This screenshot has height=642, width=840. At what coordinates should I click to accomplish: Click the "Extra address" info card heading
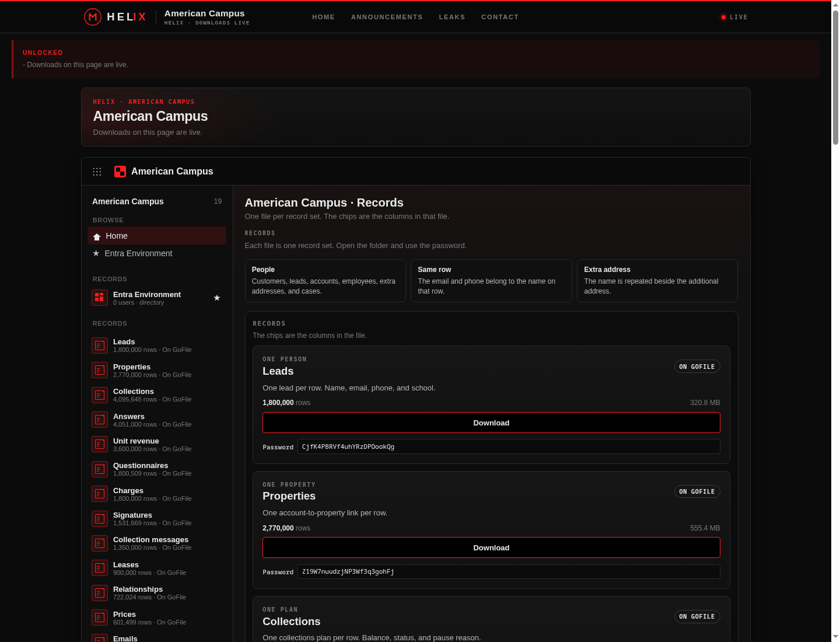607,270
